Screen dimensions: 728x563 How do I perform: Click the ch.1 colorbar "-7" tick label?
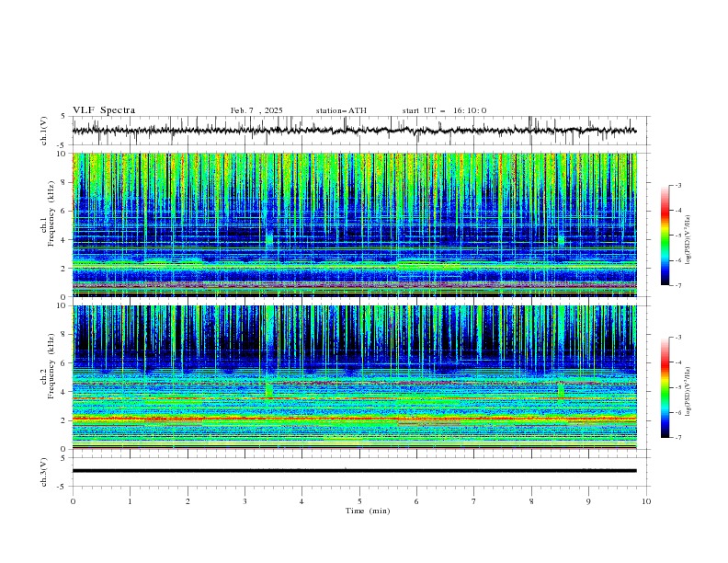point(677,285)
